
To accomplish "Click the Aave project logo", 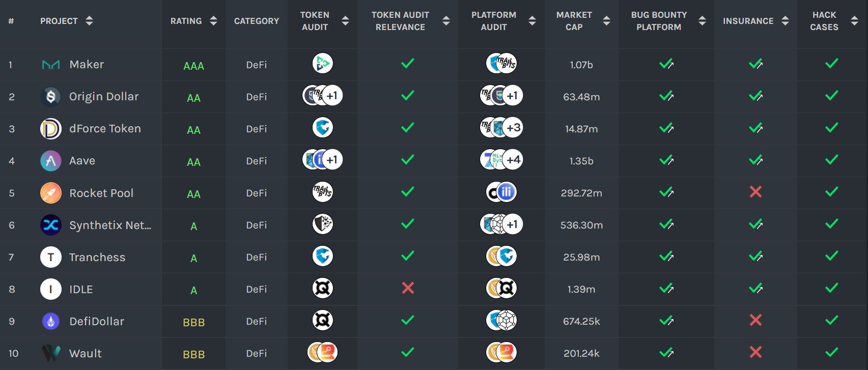I will (51, 161).
